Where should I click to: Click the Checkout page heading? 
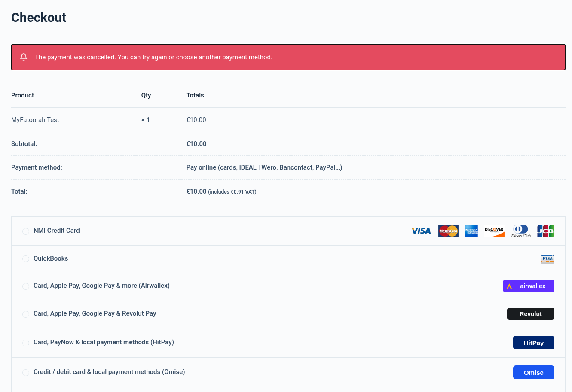(39, 18)
